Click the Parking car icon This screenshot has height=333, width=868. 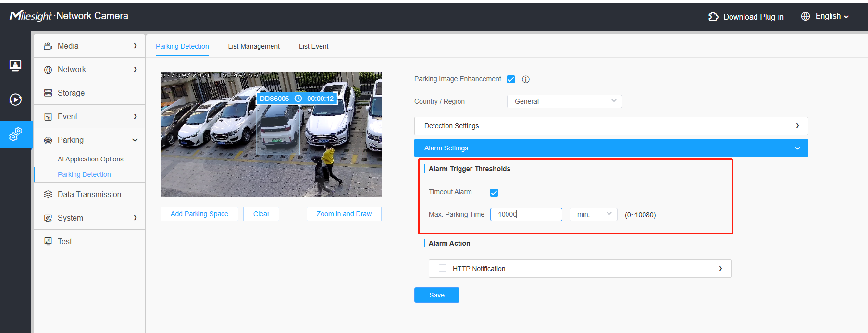48,140
